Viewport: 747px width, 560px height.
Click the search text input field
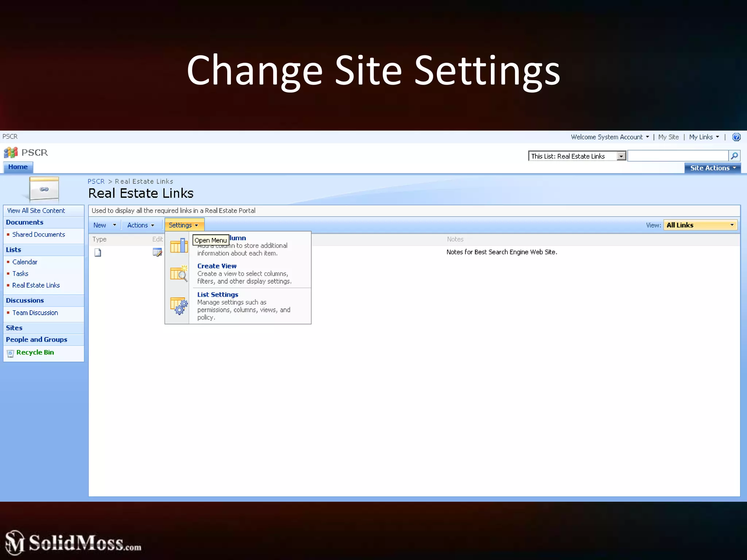point(678,156)
